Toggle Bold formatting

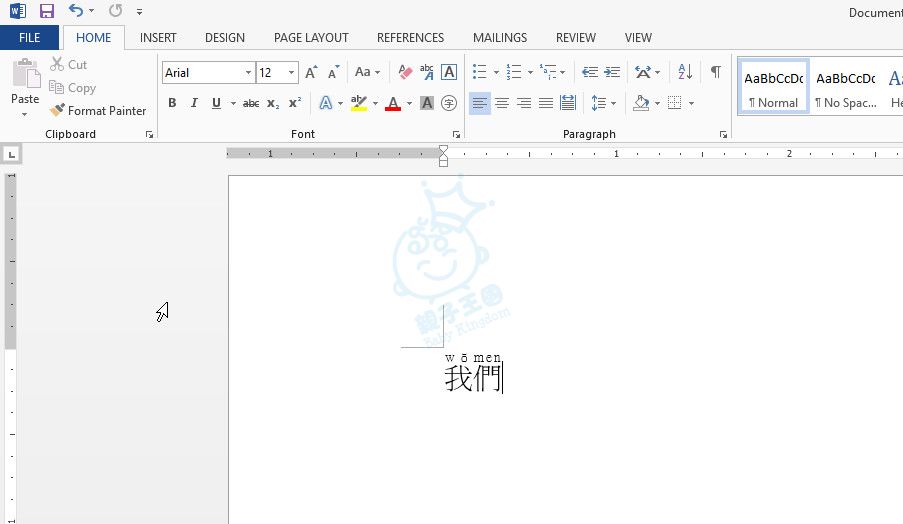click(x=172, y=103)
